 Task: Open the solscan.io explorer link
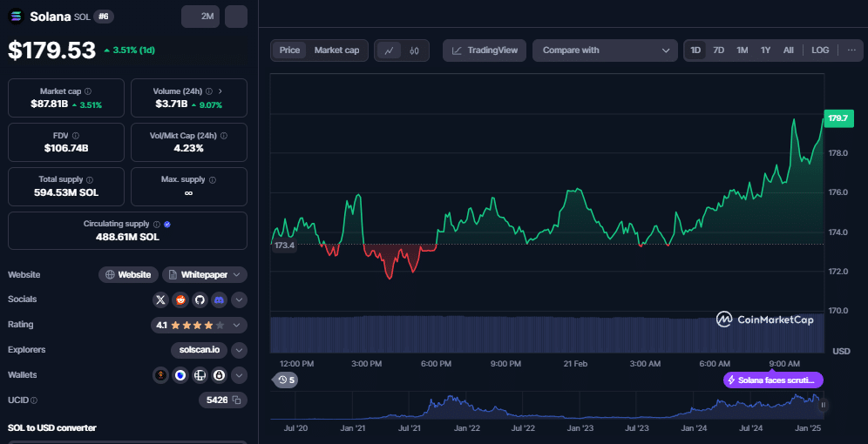point(200,350)
